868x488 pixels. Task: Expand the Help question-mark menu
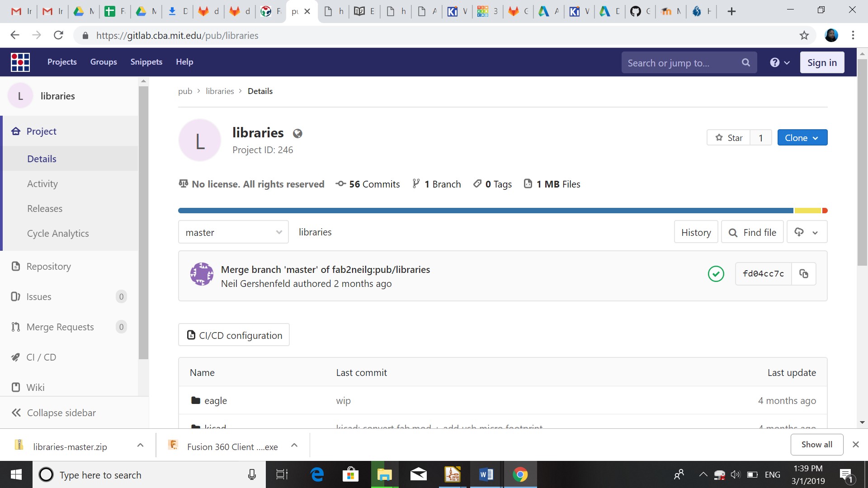779,63
